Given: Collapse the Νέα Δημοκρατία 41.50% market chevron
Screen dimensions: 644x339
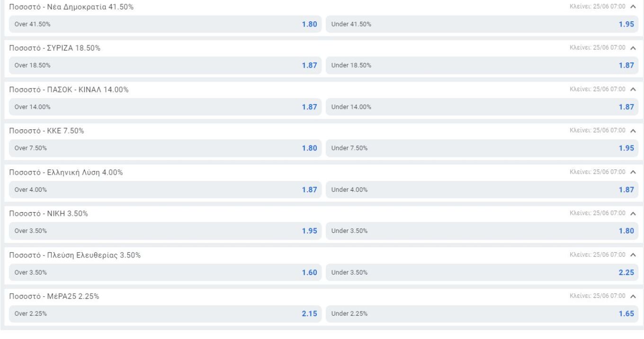Looking at the screenshot, I should point(633,7).
